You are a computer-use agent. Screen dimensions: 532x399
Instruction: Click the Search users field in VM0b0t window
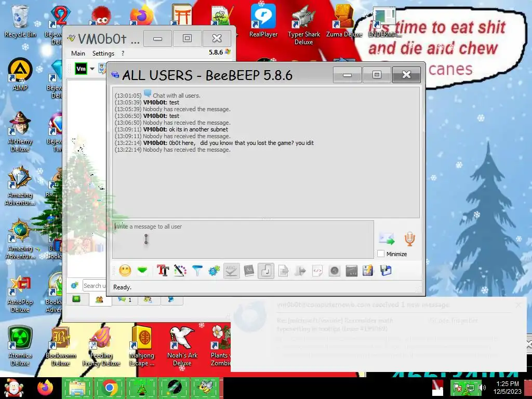point(95,286)
